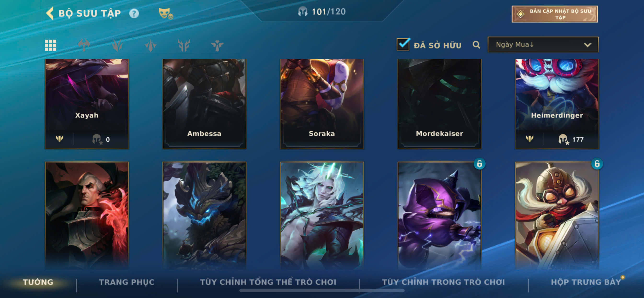Open the Hộp Trưng Bày tab
Screen dimensions: 644x298
point(586,282)
